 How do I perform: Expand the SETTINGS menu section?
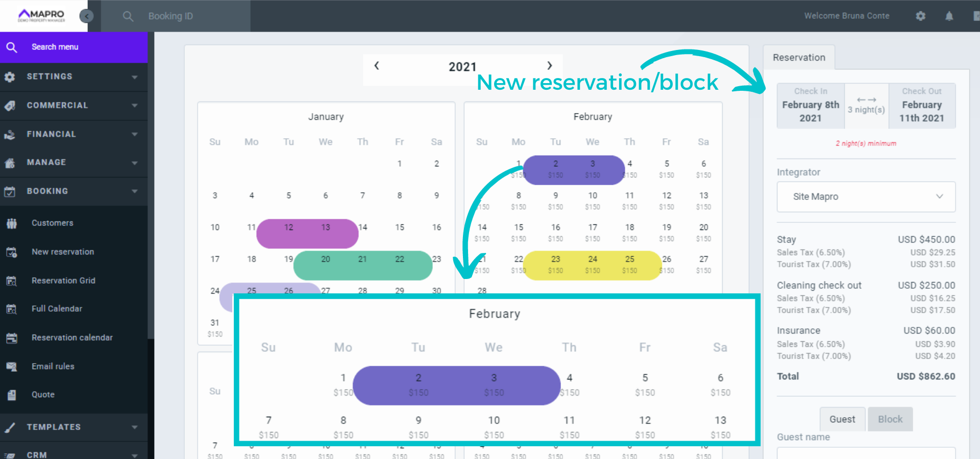[x=74, y=76]
